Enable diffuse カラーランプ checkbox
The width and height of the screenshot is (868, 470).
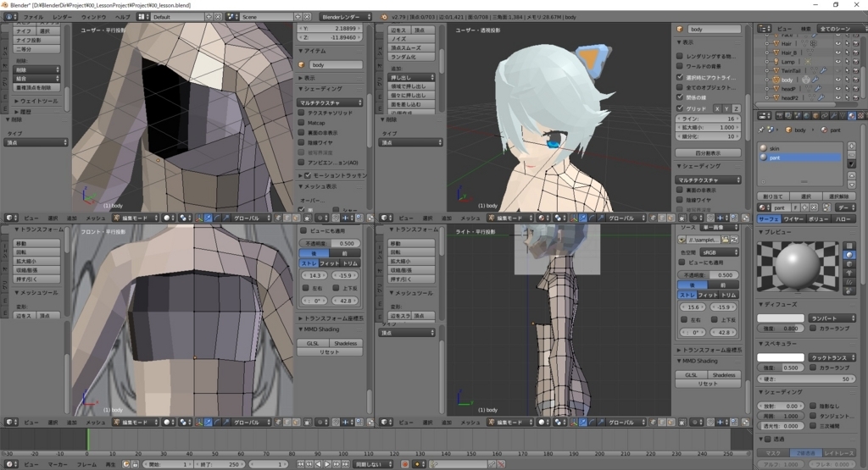click(813, 328)
